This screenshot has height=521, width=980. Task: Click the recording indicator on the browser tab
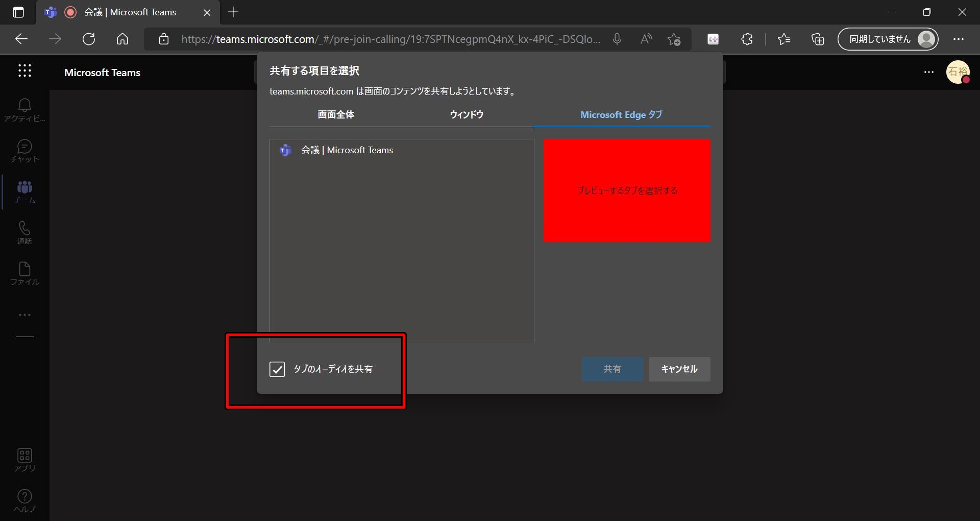(x=70, y=12)
